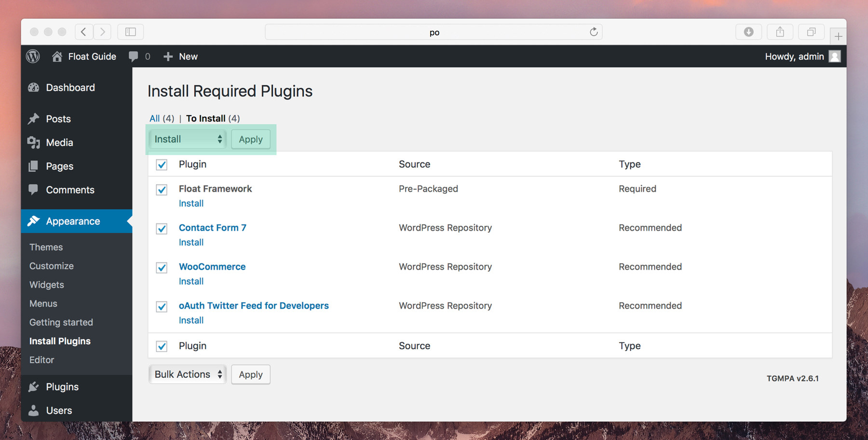The height and width of the screenshot is (440, 868).
Task: Open Safari downloads button
Action: [748, 32]
